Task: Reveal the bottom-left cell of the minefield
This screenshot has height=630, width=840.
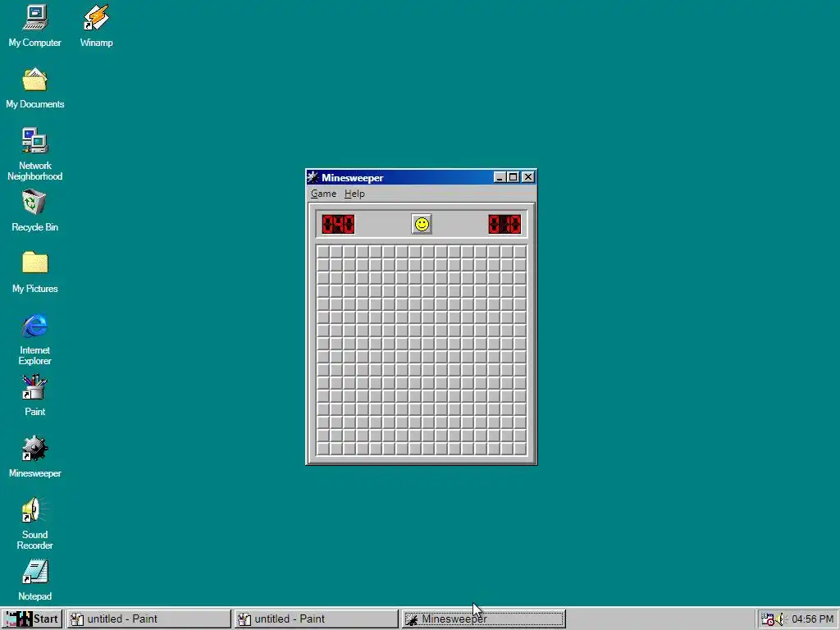Action: pyautogui.click(x=323, y=449)
